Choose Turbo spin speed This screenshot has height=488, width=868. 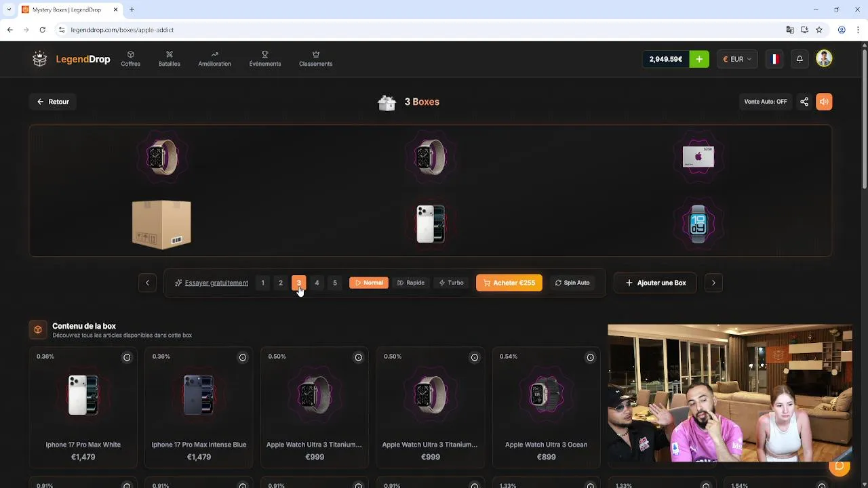click(x=452, y=283)
